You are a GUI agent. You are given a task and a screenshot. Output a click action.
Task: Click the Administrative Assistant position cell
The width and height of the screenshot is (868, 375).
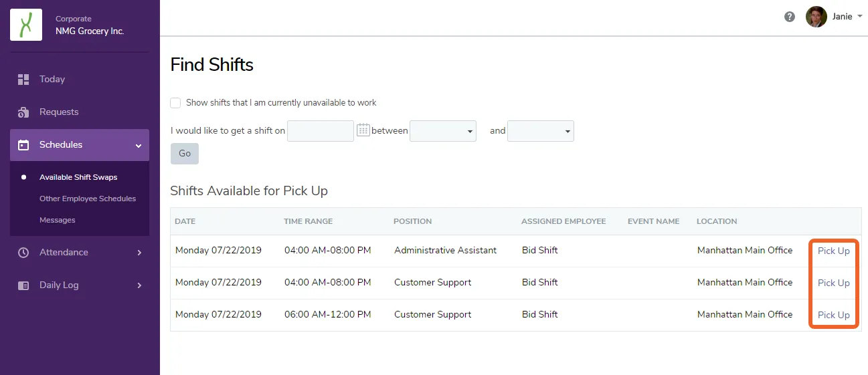pyautogui.click(x=446, y=250)
